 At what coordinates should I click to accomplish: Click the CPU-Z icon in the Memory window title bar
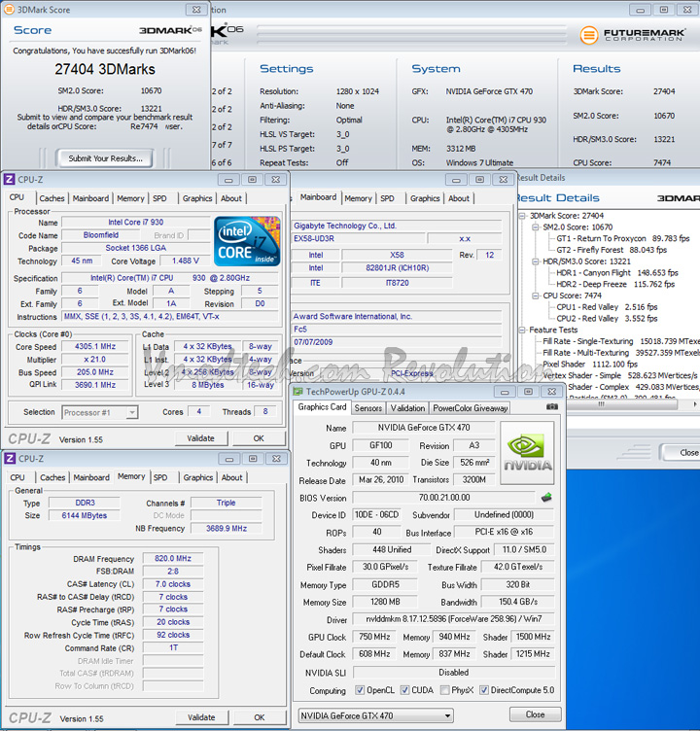pyautogui.click(x=10, y=459)
